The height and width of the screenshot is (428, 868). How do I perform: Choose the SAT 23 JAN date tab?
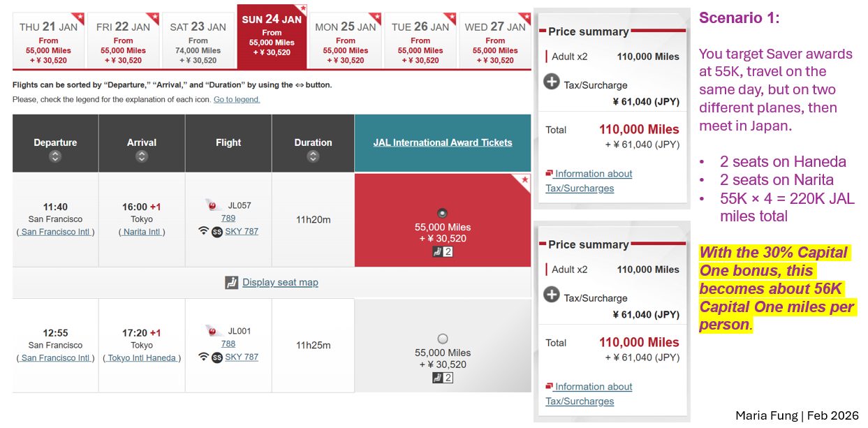point(198,40)
